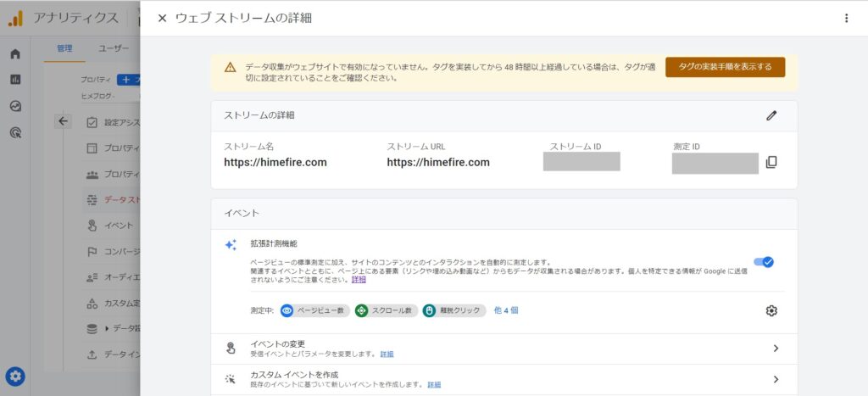Screen dimensions: 868x396
Task: Click the enhanced measurement sparkle icon
Action: [x=231, y=245]
